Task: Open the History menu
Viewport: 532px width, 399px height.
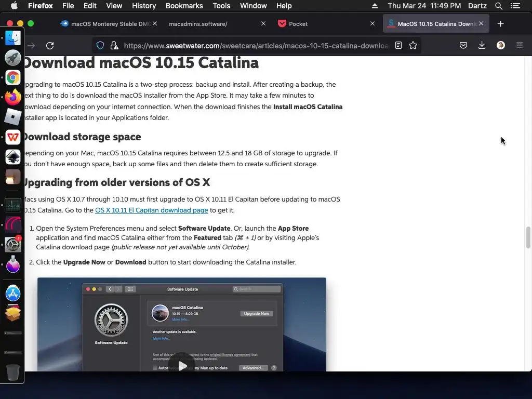Action: [144, 6]
